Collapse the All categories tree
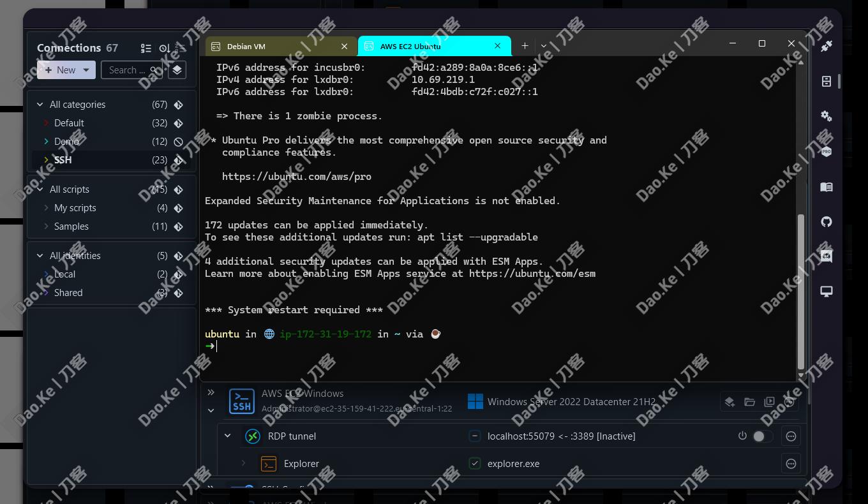 (x=40, y=105)
